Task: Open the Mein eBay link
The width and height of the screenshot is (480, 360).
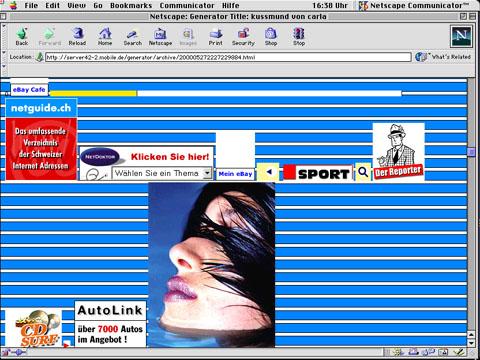Action: [x=235, y=174]
